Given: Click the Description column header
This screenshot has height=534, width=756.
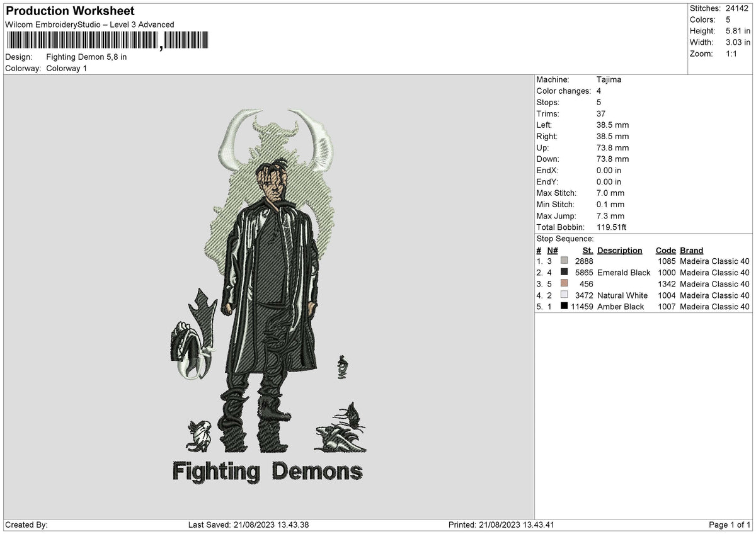Looking at the screenshot, I should click(619, 250).
